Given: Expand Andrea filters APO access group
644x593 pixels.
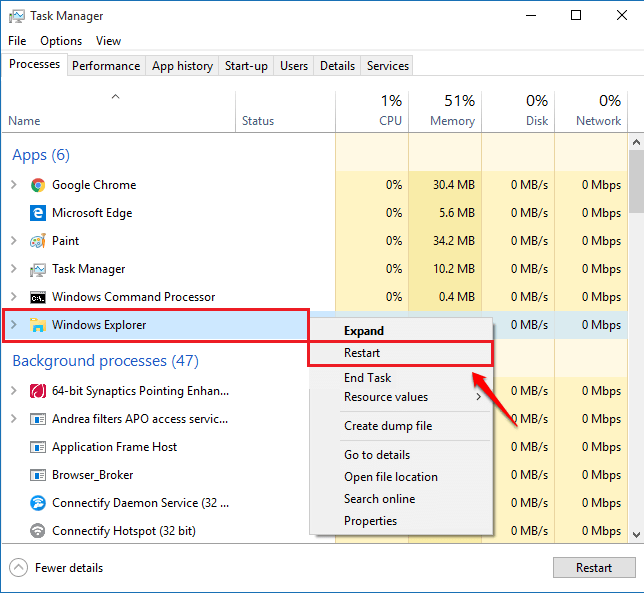Looking at the screenshot, I should tap(14, 419).
